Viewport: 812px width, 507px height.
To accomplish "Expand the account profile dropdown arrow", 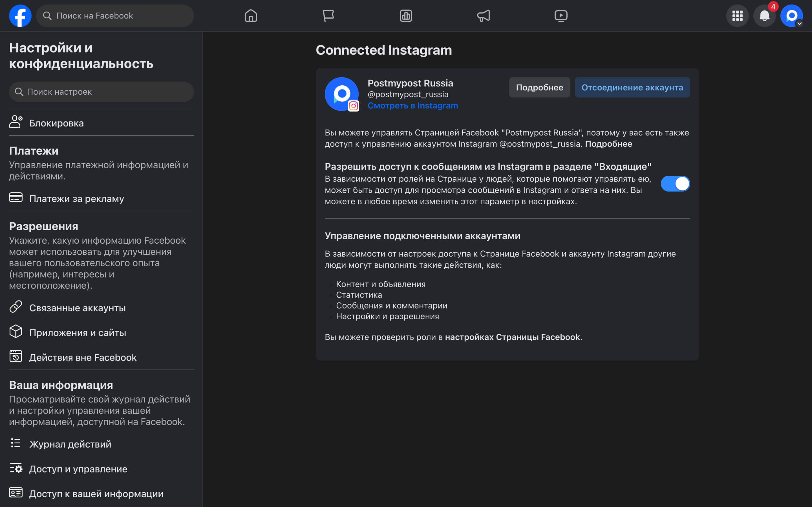I will (799, 23).
